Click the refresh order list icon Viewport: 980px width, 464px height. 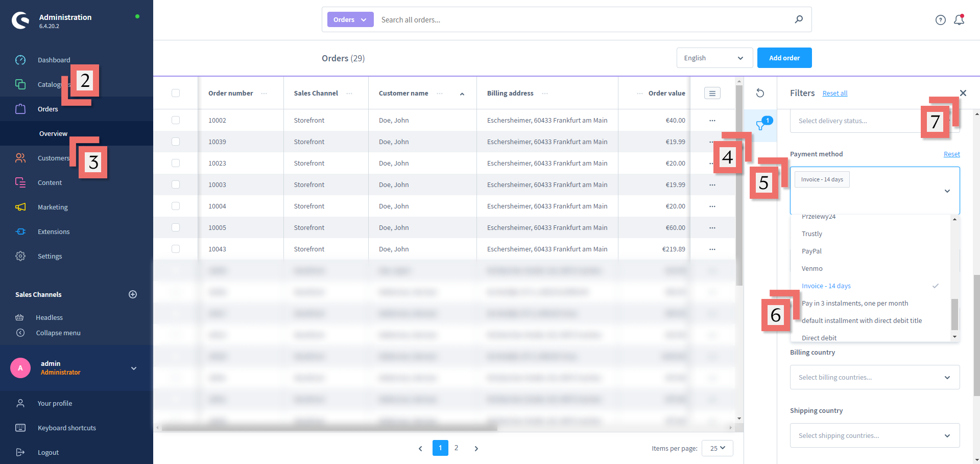[x=760, y=93]
